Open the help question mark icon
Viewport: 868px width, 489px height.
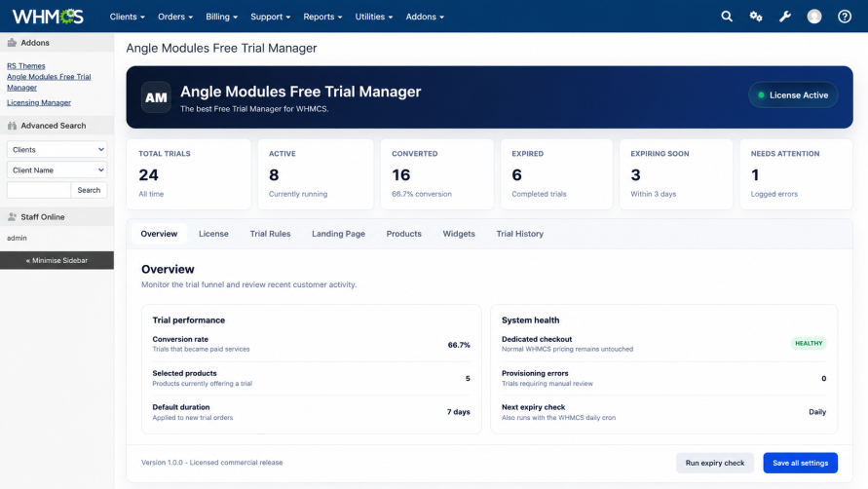point(845,17)
